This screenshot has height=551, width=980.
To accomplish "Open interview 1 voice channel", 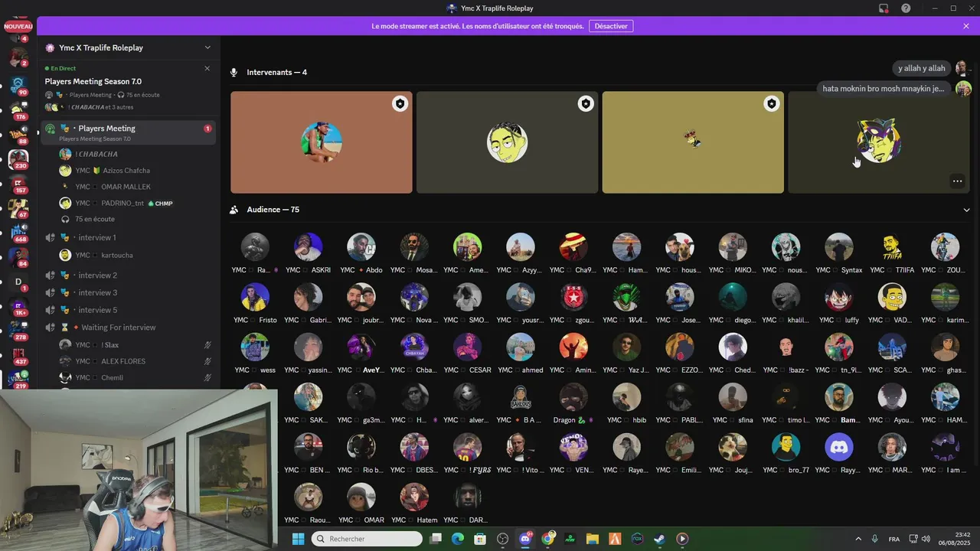I will tap(129, 238).
